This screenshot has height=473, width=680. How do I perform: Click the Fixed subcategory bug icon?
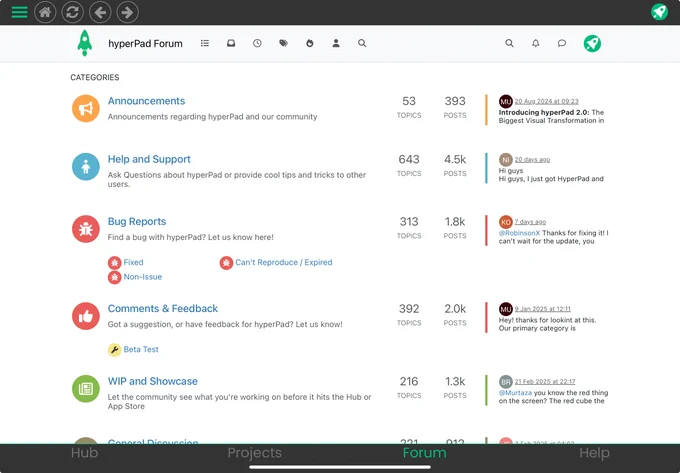tap(114, 262)
